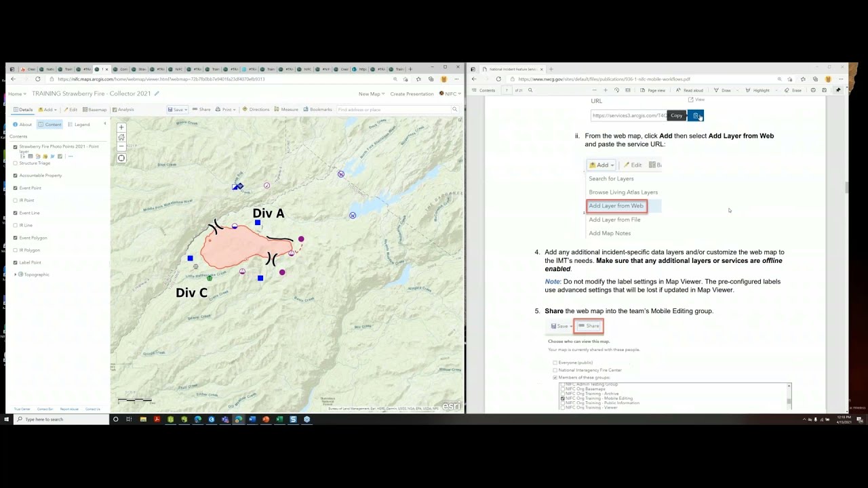Open Excel from the taskbar

[x=279, y=420]
